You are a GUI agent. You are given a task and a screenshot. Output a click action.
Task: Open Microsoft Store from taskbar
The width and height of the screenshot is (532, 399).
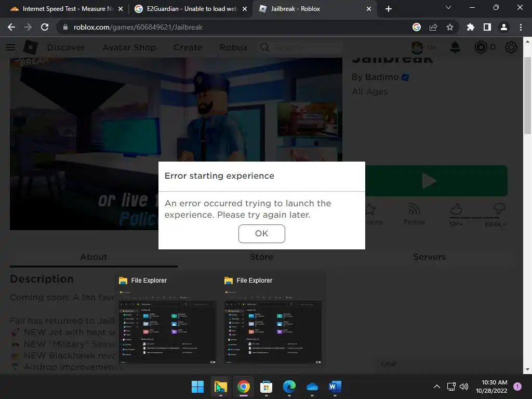pos(266,387)
